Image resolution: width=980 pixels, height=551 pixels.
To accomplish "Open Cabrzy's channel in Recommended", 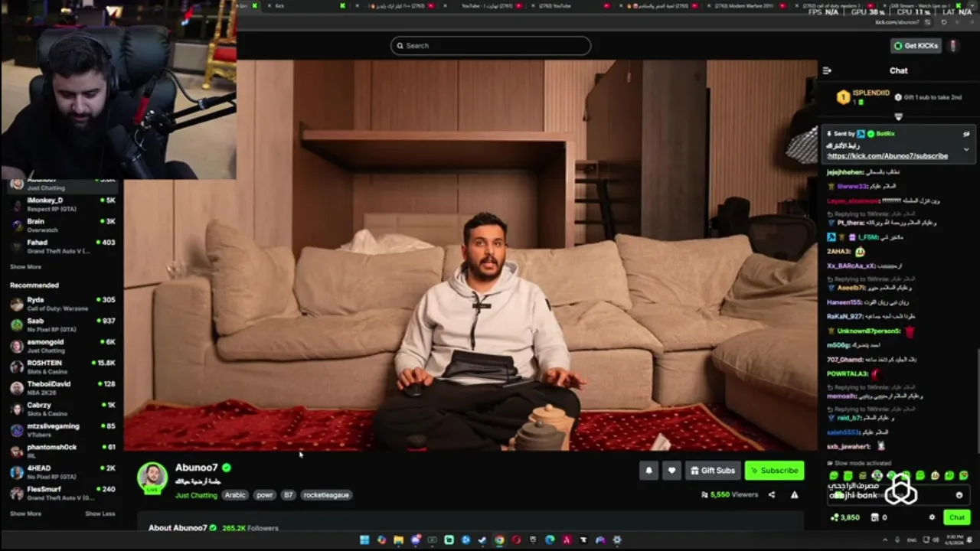I will point(61,409).
